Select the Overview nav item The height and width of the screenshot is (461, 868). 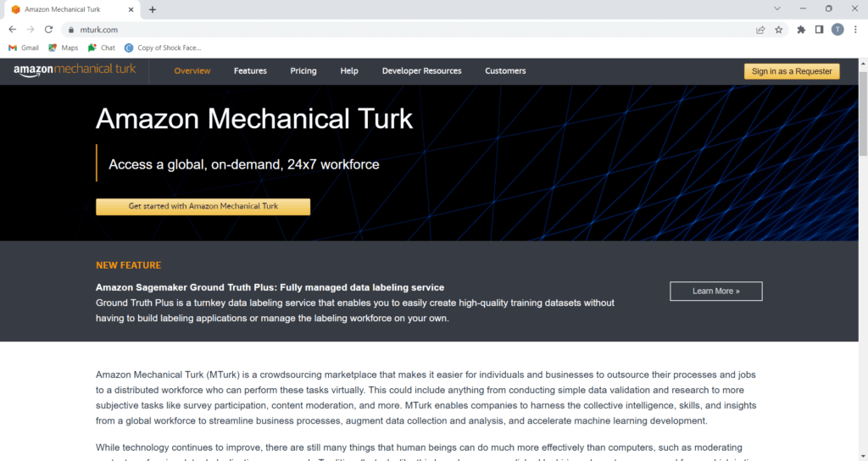[192, 71]
